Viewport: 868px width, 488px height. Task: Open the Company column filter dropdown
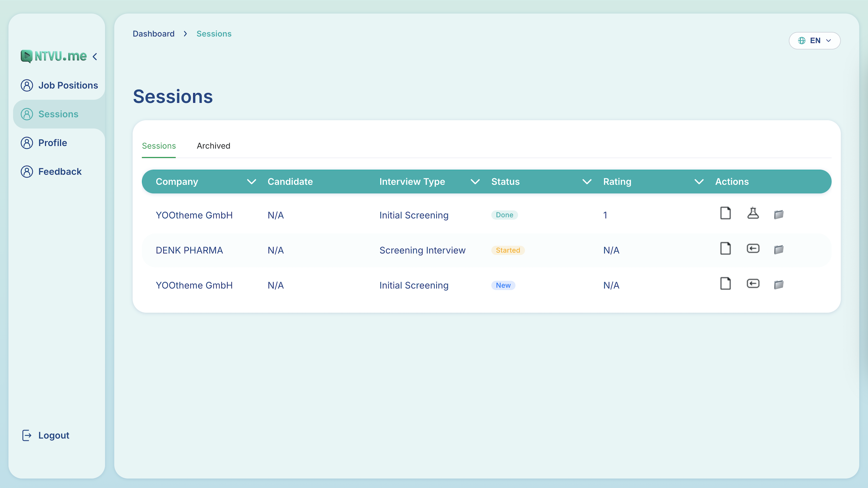pyautogui.click(x=252, y=182)
